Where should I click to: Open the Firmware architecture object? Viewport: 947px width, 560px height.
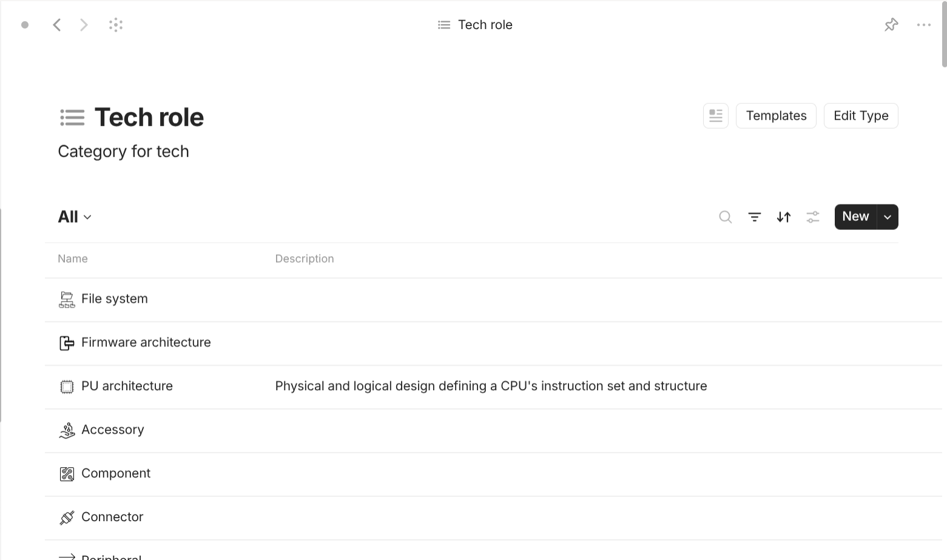146,342
